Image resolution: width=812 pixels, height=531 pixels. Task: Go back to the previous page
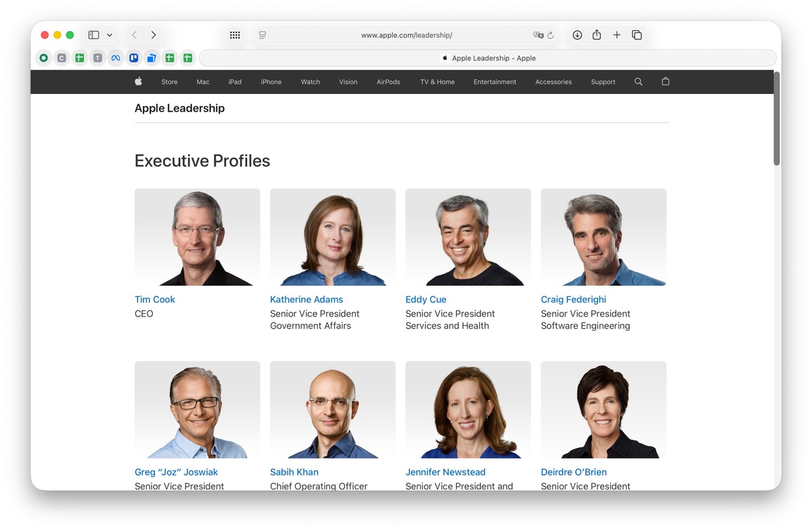click(x=134, y=35)
